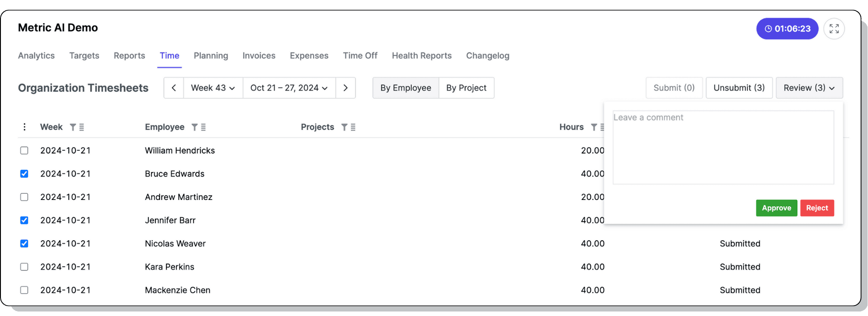Click employee name Jennifer Barr

[170, 220]
